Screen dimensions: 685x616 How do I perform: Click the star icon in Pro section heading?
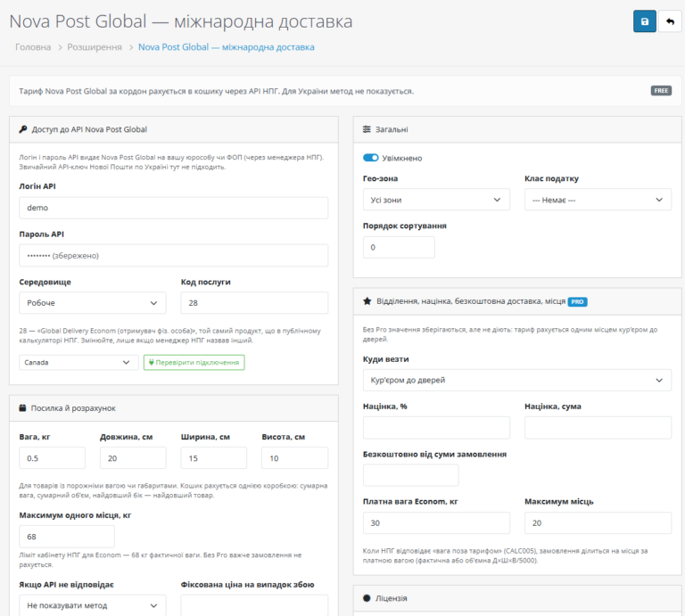click(x=367, y=301)
